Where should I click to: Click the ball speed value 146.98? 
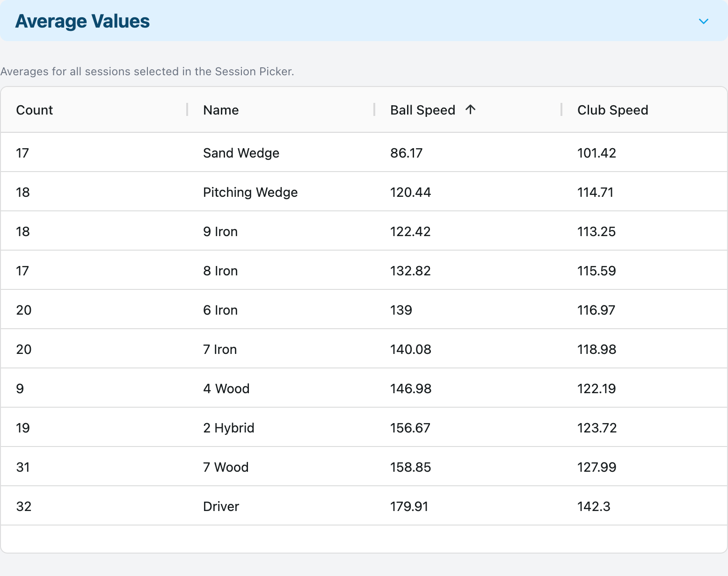click(411, 389)
